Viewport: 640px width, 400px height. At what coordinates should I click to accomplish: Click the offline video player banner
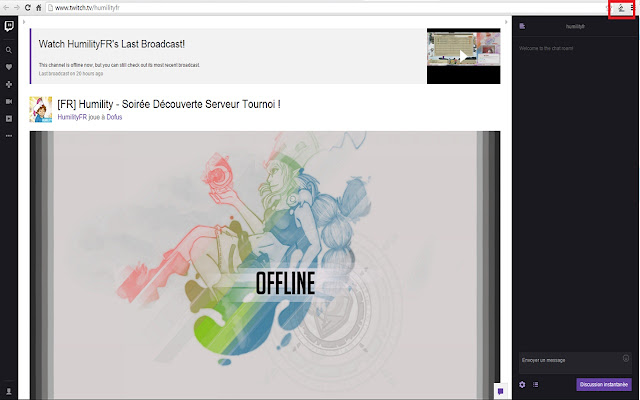point(264,264)
